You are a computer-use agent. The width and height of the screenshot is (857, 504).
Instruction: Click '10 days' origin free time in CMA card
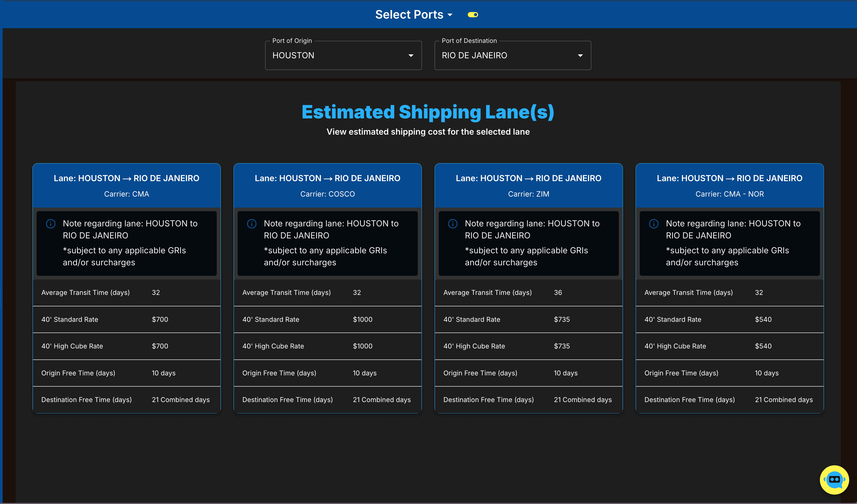point(164,373)
